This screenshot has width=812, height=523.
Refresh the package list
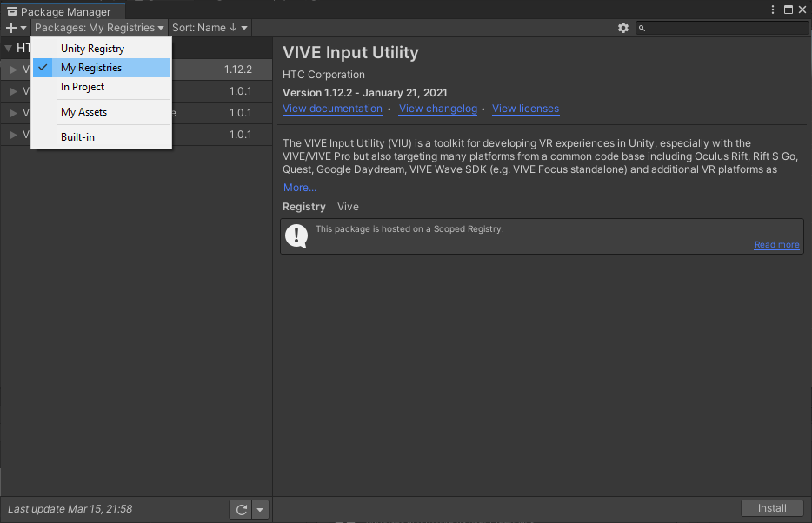click(x=241, y=510)
